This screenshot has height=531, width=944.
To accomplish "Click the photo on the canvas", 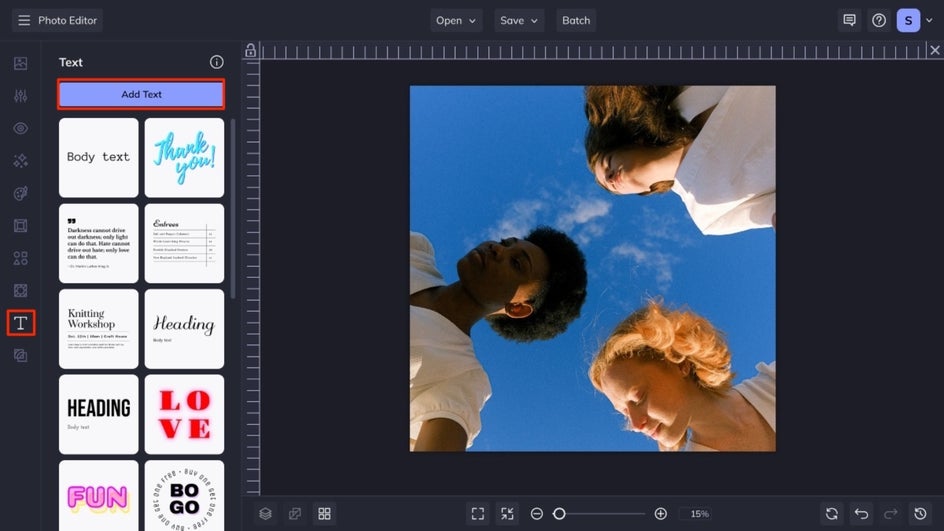I will 593,269.
